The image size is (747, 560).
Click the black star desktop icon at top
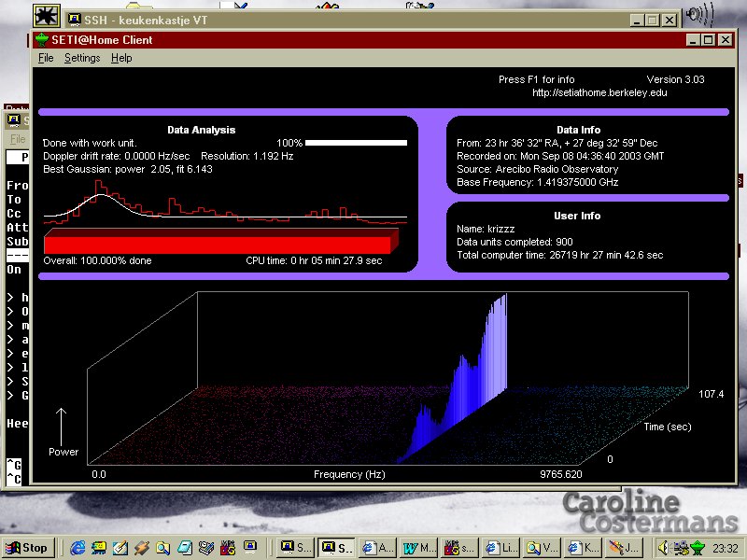pyautogui.click(x=47, y=15)
